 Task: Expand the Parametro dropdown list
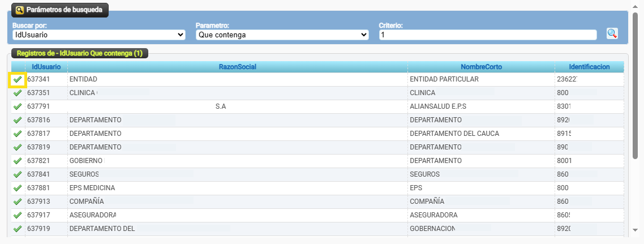pyautogui.click(x=282, y=35)
